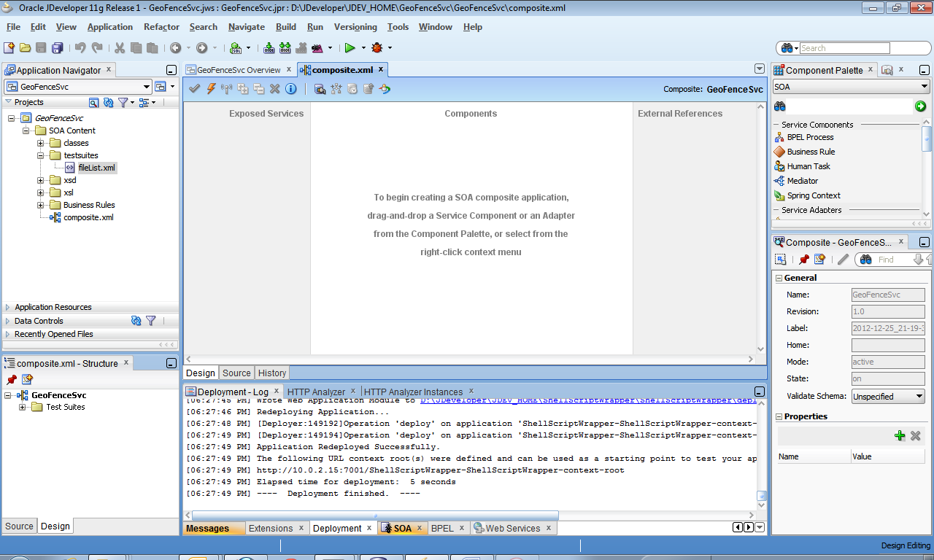Click Find next down arrow in inspector
934x560 pixels.
919,259
